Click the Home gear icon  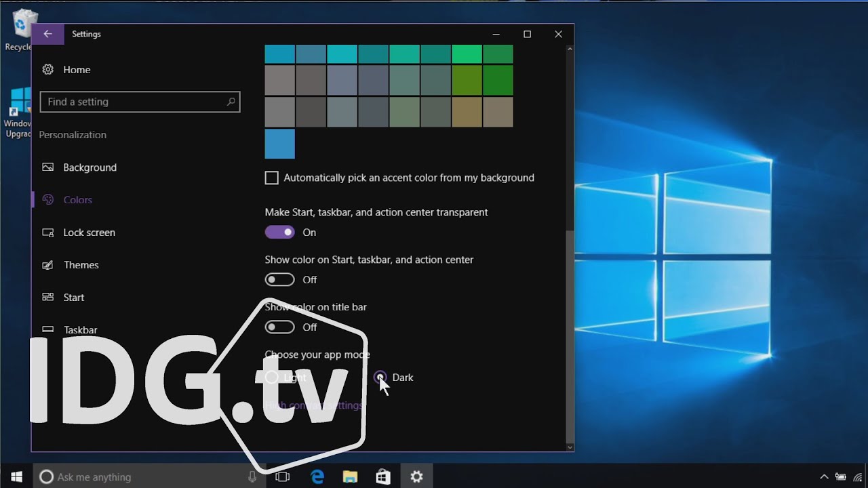pyautogui.click(x=47, y=69)
